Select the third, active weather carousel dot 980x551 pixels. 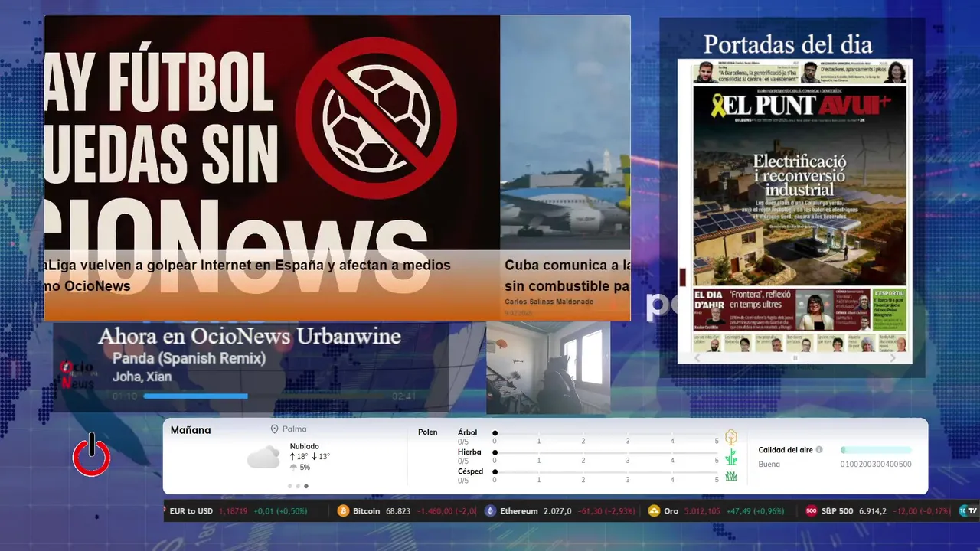[306, 486]
